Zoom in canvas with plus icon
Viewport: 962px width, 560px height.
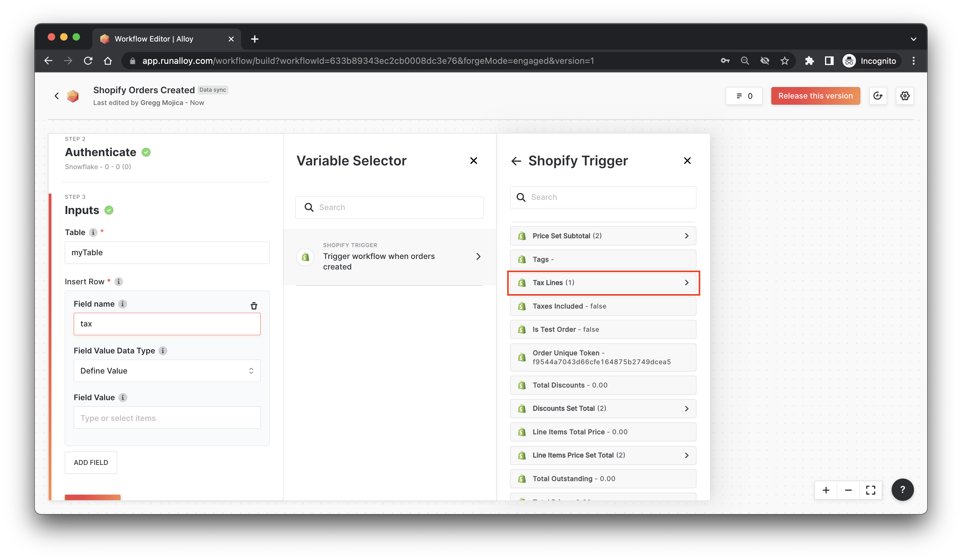point(826,490)
